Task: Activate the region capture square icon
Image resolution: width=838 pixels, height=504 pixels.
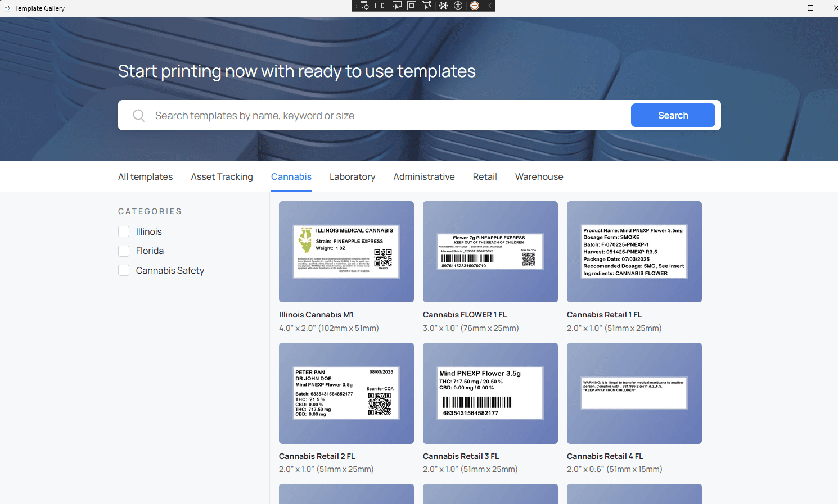Action: coord(411,6)
